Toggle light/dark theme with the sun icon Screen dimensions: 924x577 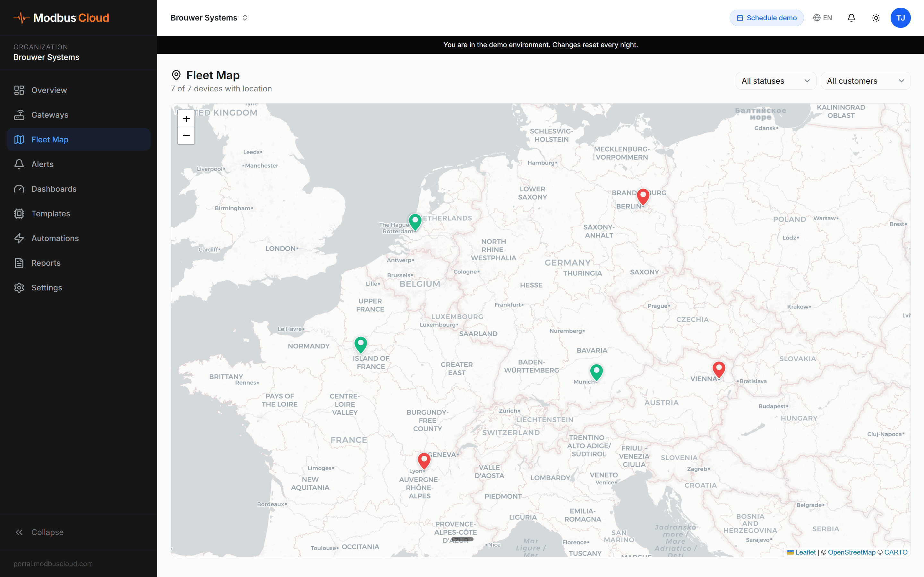[x=876, y=18]
